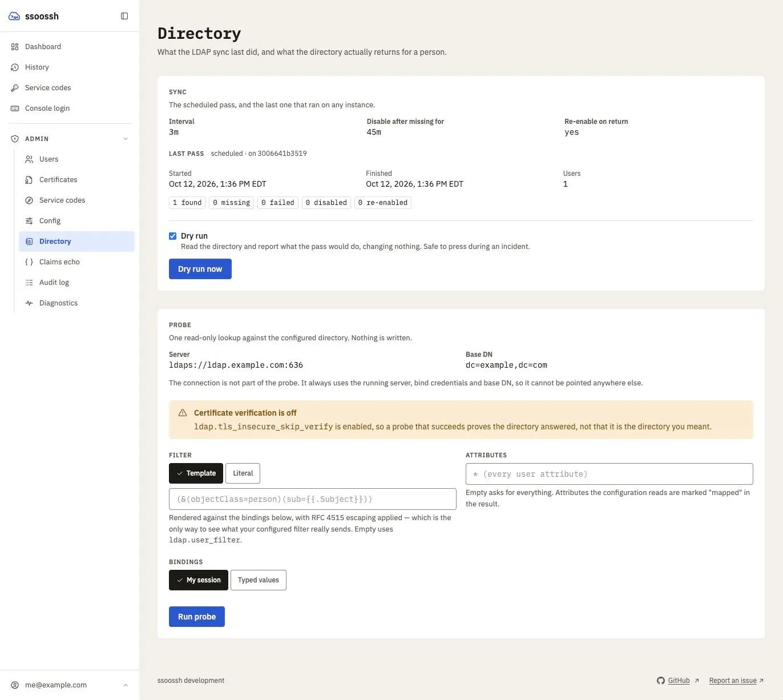
Task: Click the GitHub octocat icon in footer
Action: click(x=661, y=681)
